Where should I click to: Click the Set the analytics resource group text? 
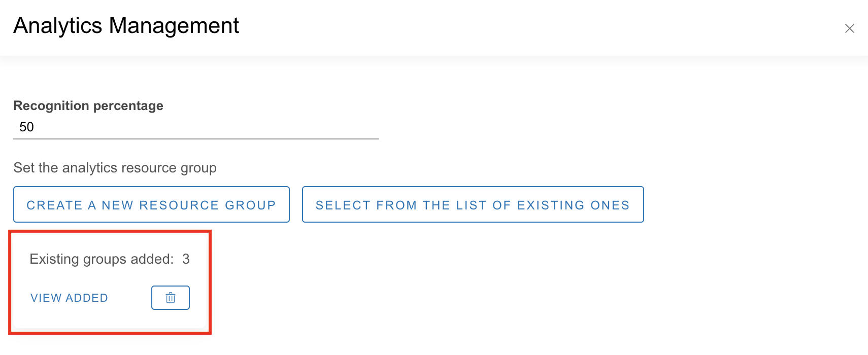[x=115, y=168]
